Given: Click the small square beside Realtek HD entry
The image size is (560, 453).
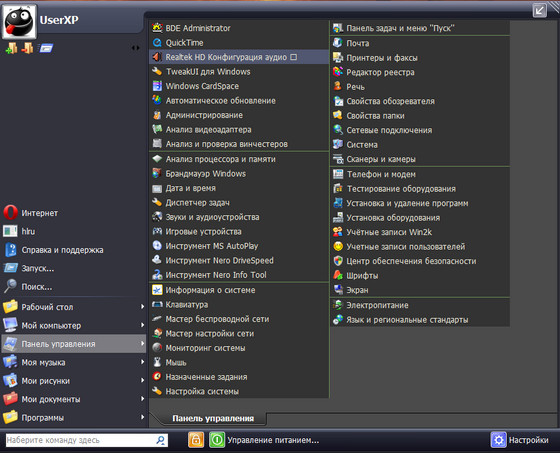Looking at the screenshot, I should coord(294,57).
